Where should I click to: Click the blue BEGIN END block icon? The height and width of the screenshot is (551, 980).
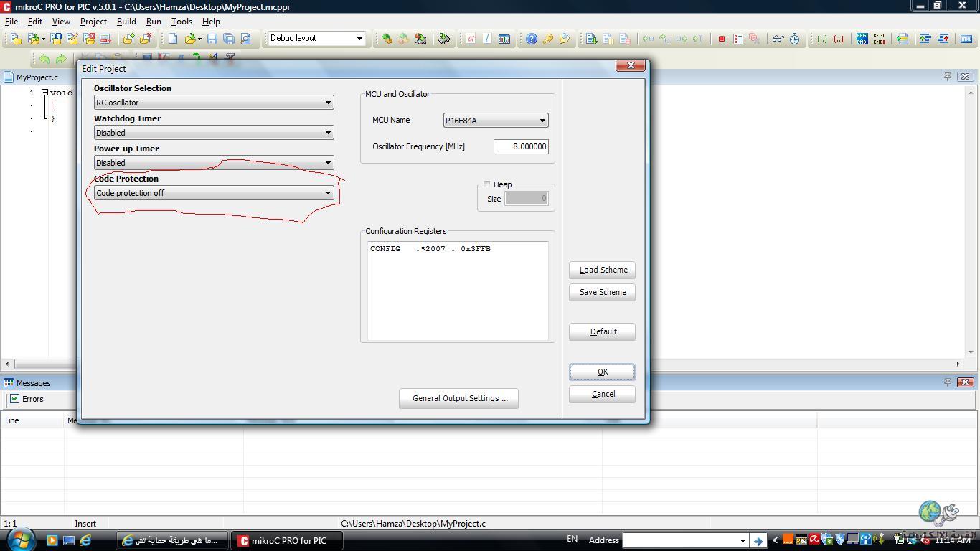[x=862, y=39]
